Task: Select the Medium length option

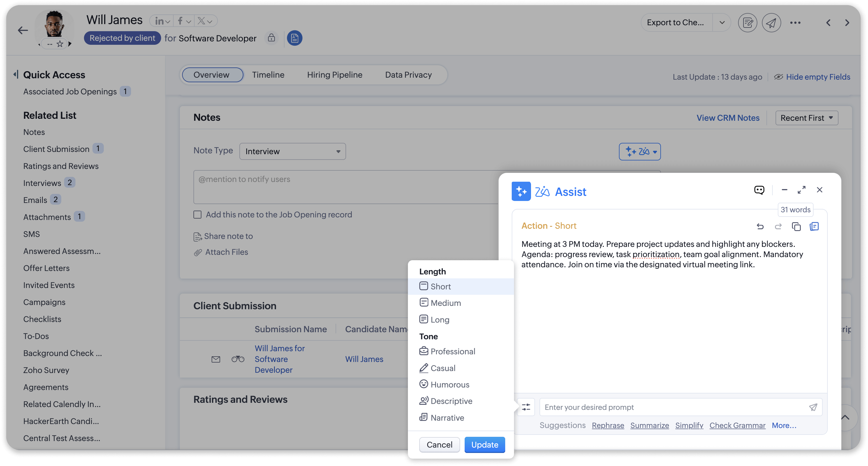Action: click(x=445, y=303)
